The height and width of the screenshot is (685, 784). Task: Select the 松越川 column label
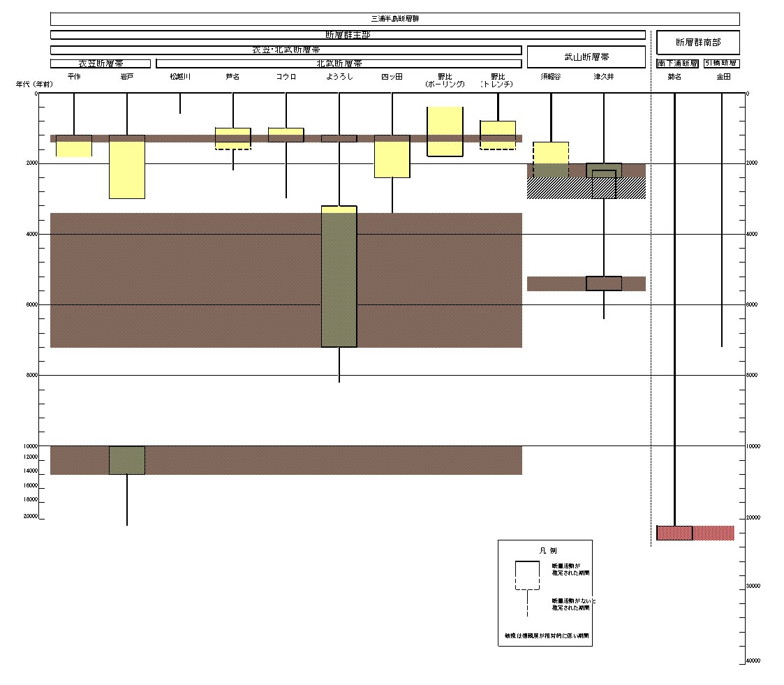point(180,77)
